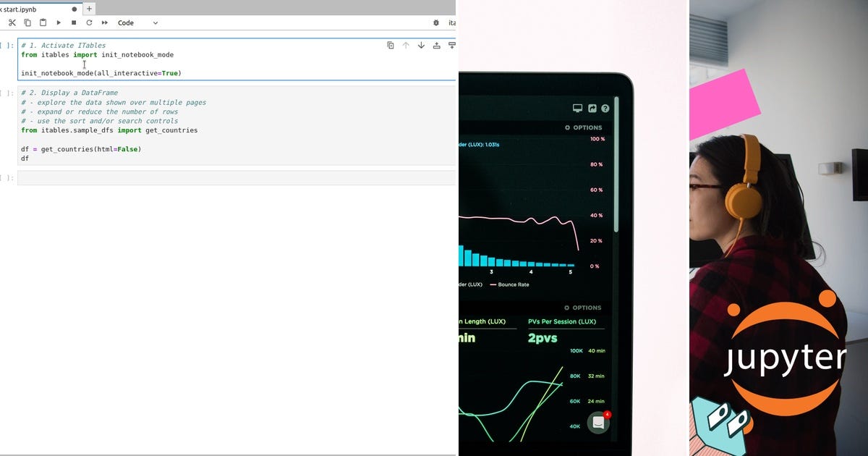Focus the empty third notebook cell
This screenshot has height=456, width=868.
237,178
